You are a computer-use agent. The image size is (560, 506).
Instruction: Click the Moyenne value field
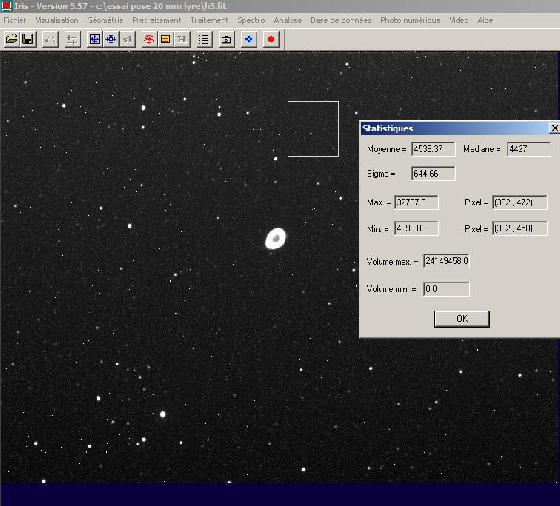click(433, 149)
